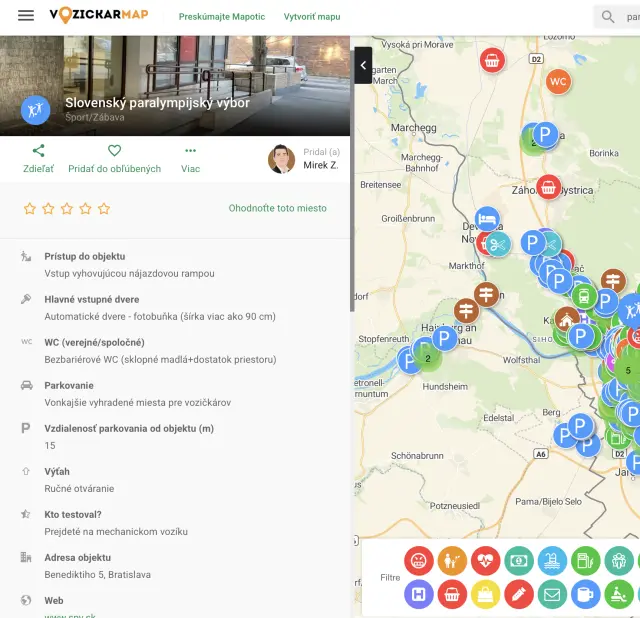This screenshot has width=640, height=618.
Task: Click 'WC (verejné/spoločné)' heading
Action: coord(94,342)
